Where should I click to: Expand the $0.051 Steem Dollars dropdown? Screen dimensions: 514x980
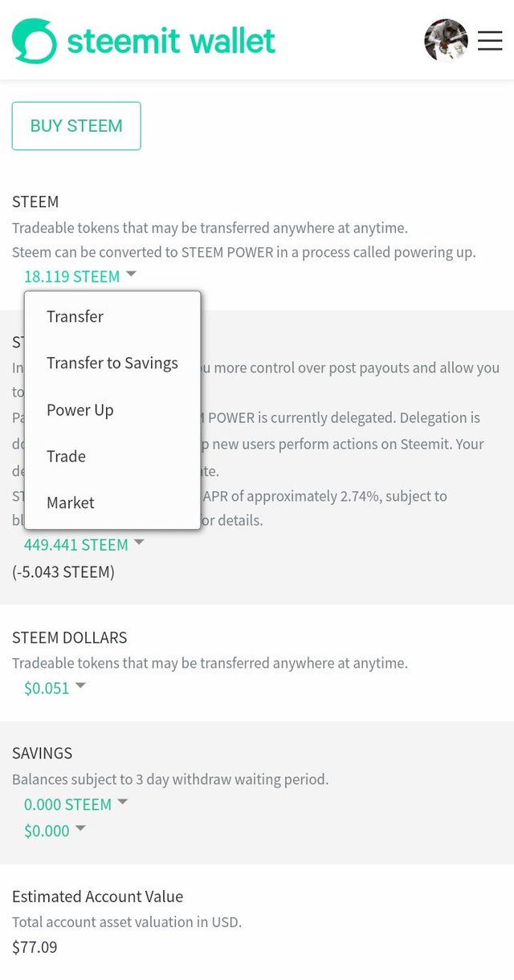point(55,688)
